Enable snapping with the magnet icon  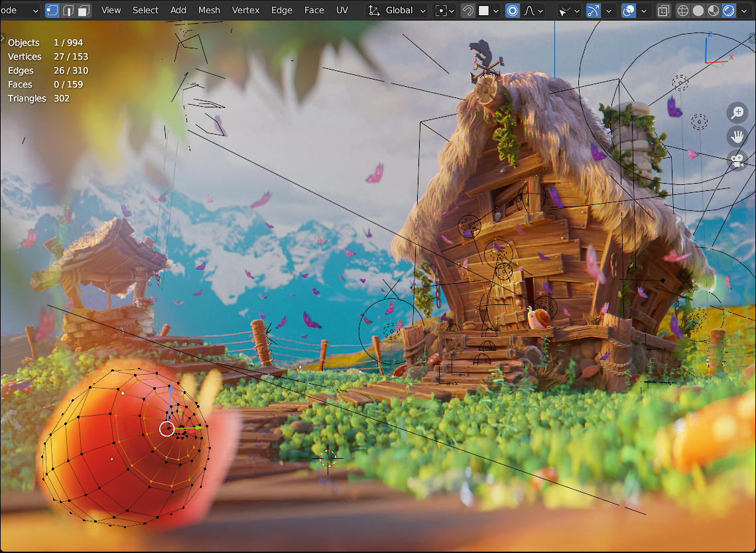(x=467, y=11)
